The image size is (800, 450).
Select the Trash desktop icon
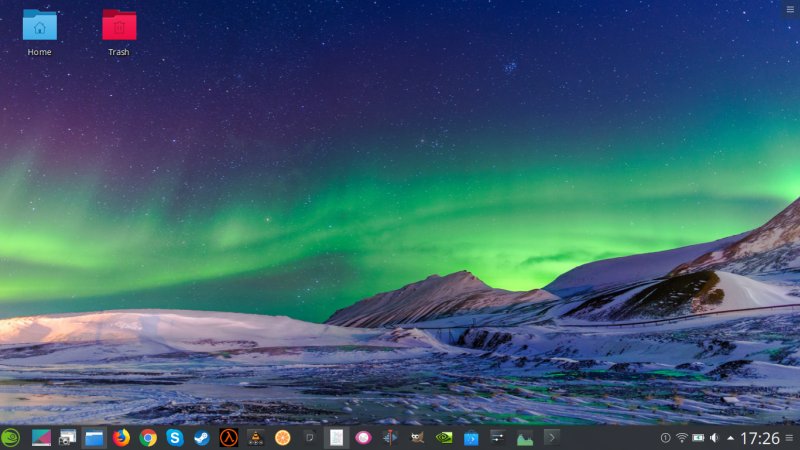point(119,33)
